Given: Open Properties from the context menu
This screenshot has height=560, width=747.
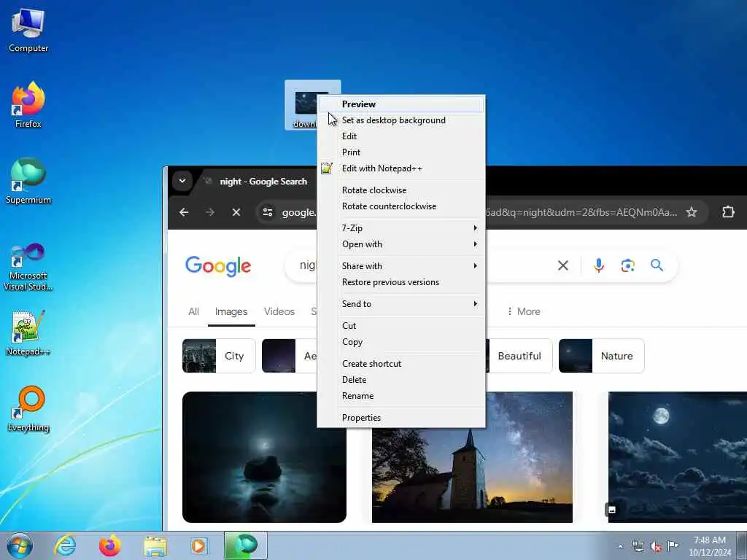Looking at the screenshot, I should 402,418.
